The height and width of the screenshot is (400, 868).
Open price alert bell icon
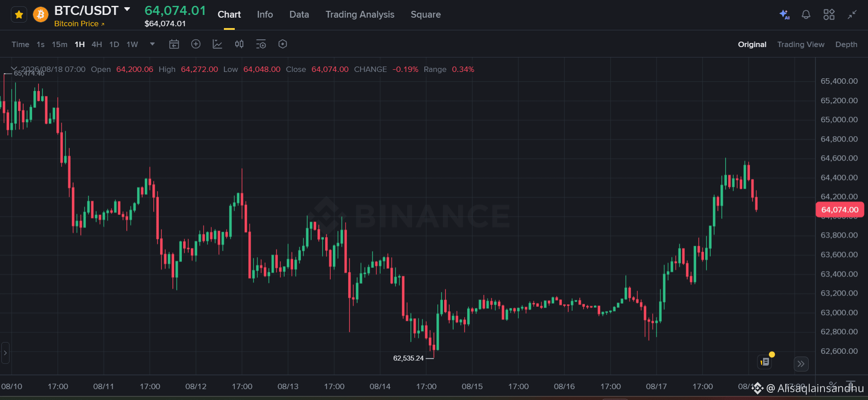(806, 14)
